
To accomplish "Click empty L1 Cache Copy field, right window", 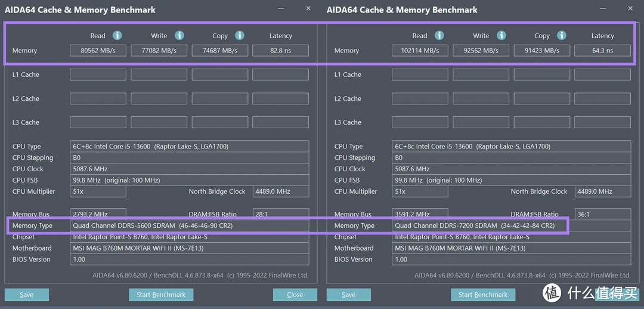I will [x=541, y=75].
